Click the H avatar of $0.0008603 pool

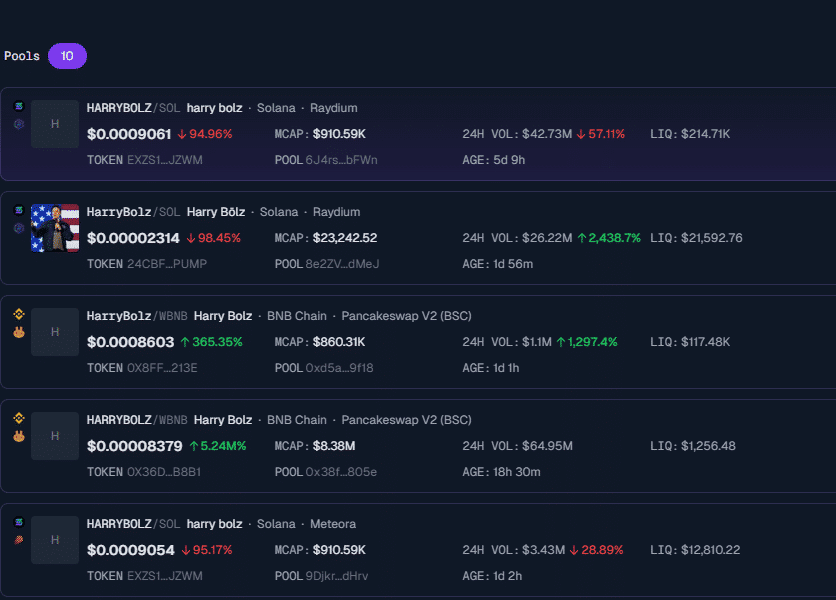click(55, 332)
